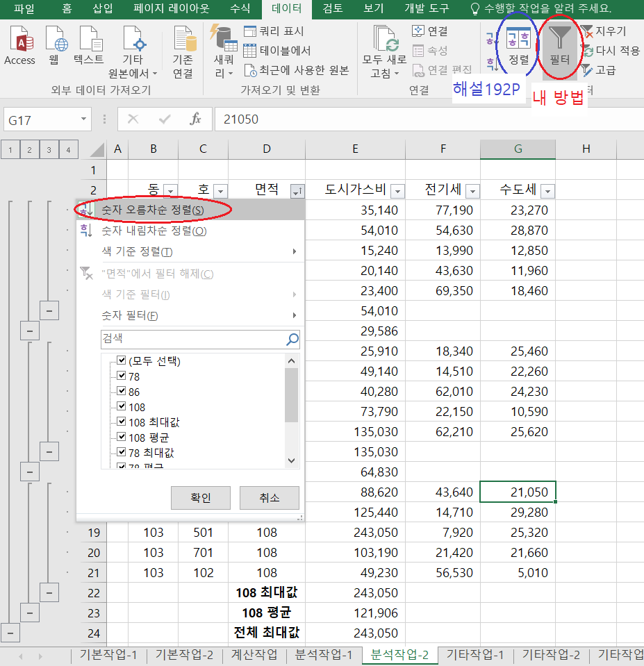Switch to the 수식 ribbon tab
Image resolution: width=644 pixels, height=666 pixels.
tap(240, 8)
